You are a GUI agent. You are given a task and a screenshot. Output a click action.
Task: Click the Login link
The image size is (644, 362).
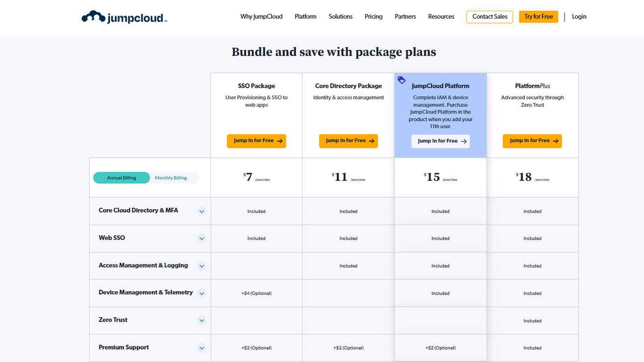[x=579, y=17]
